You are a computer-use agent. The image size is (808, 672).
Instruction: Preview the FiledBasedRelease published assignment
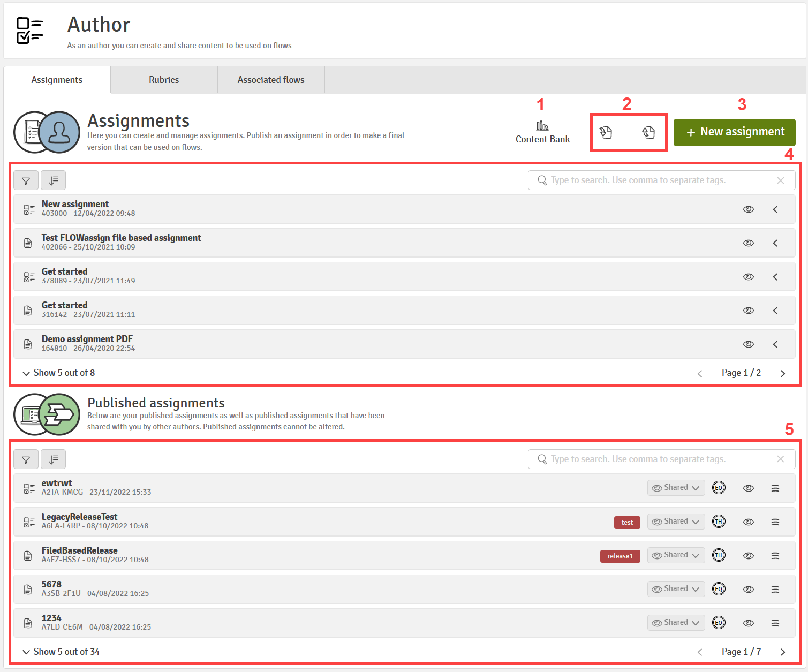(749, 556)
